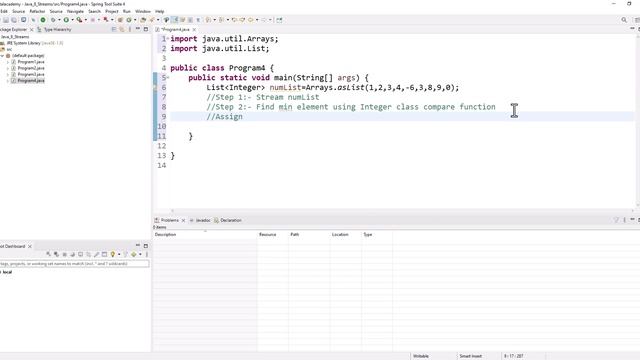
Task: Open the Window menu
Action: pyautogui.click(x=143, y=11)
